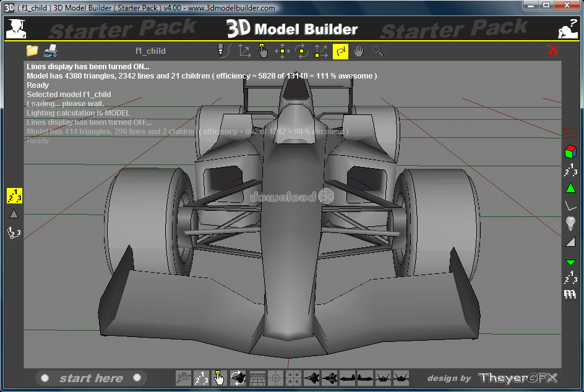Click the '3D Model Builder' logo

point(292,28)
